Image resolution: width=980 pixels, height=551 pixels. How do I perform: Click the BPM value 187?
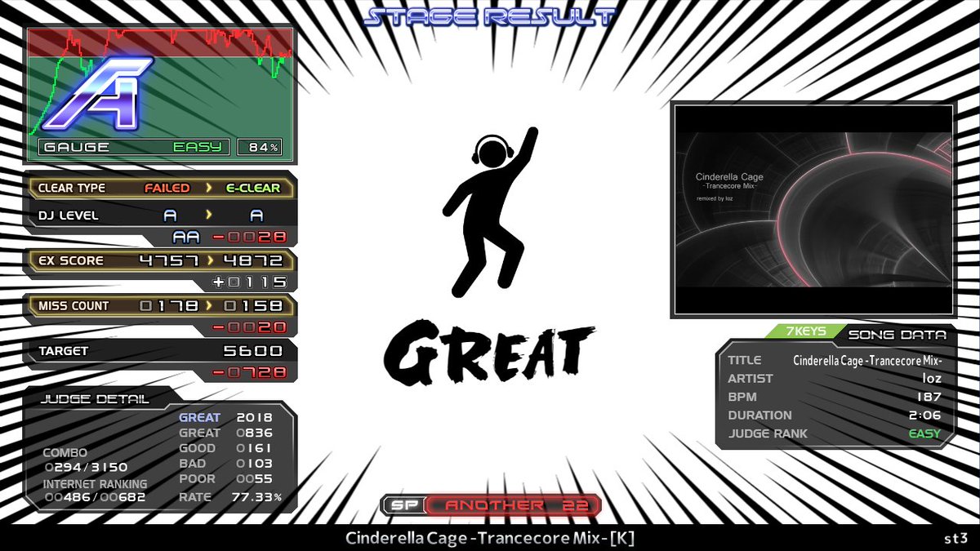click(x=929, y=397)
